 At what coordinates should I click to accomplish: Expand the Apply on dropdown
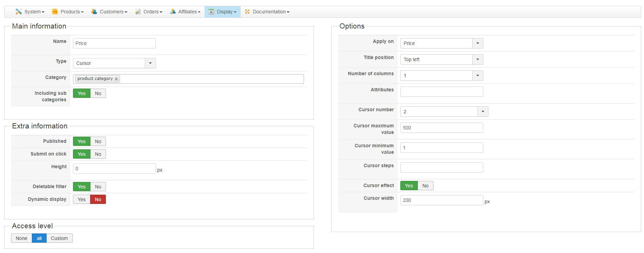pos(477,43)
